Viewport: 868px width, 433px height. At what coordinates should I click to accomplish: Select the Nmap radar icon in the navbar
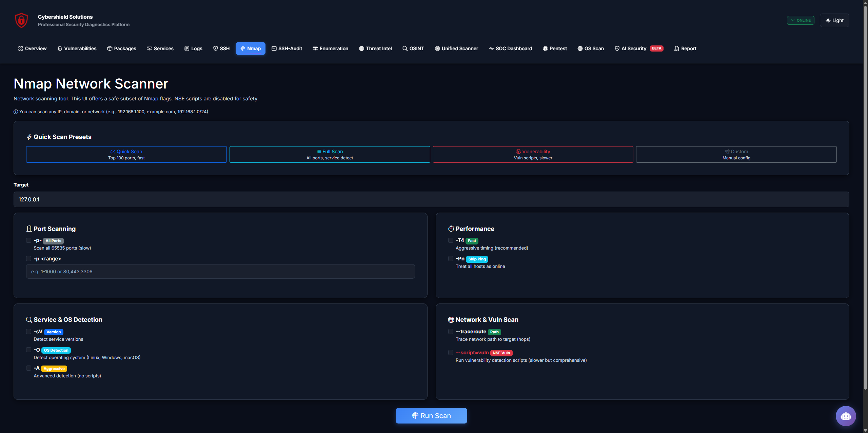243,48
